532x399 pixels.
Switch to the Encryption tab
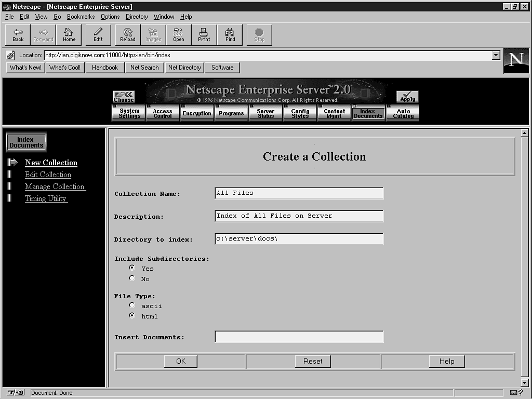(x=197, y=113)
